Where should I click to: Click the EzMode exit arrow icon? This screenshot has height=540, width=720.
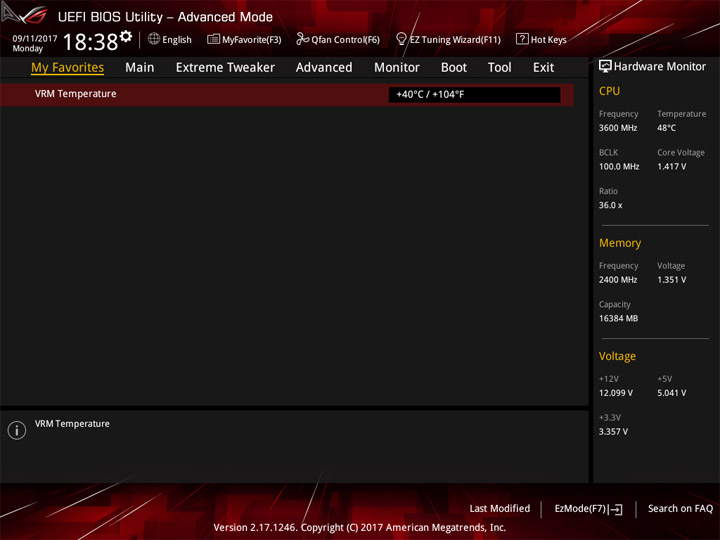pyautogui.click(x=615, y=509)
